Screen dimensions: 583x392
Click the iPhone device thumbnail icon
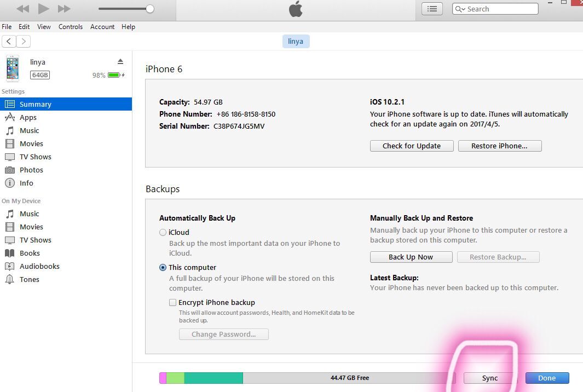[12, 68]
